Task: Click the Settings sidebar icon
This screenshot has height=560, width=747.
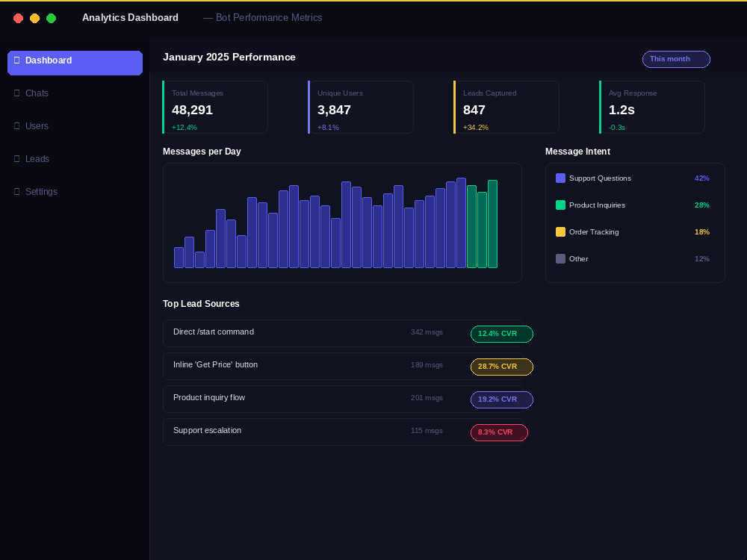Action: click(16, 191)
